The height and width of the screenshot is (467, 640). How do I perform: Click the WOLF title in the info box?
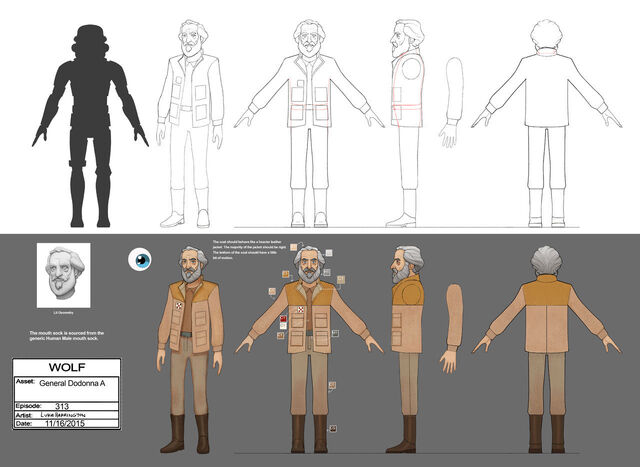point(67,367)
